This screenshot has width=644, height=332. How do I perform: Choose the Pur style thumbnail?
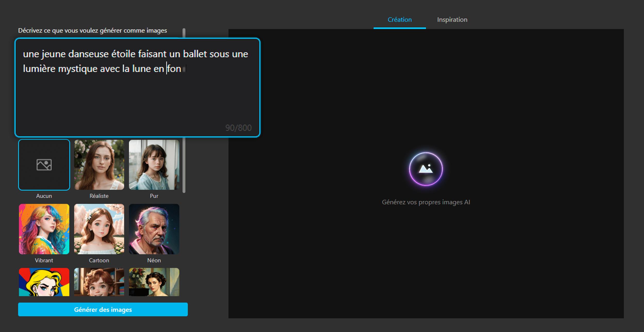(154, 165)
